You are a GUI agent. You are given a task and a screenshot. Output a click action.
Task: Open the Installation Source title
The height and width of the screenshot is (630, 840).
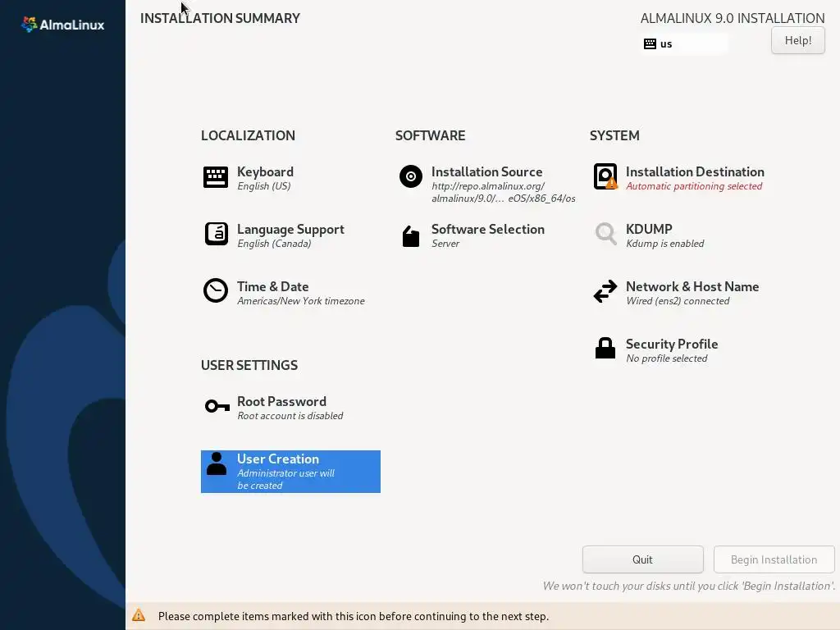(x=487, y=172)
